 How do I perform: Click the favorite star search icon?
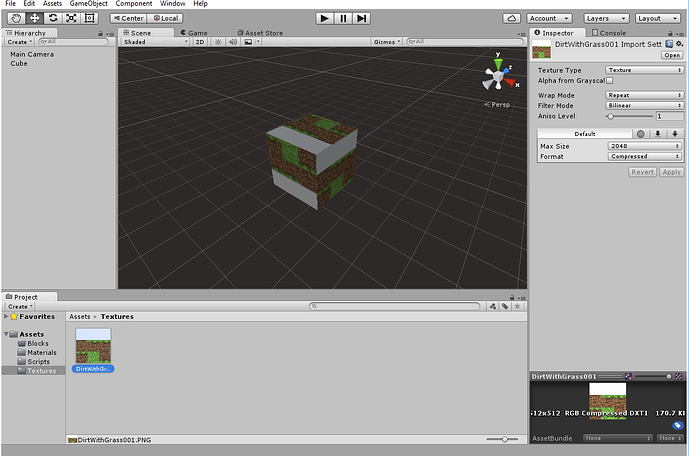(x=518, y=306)
